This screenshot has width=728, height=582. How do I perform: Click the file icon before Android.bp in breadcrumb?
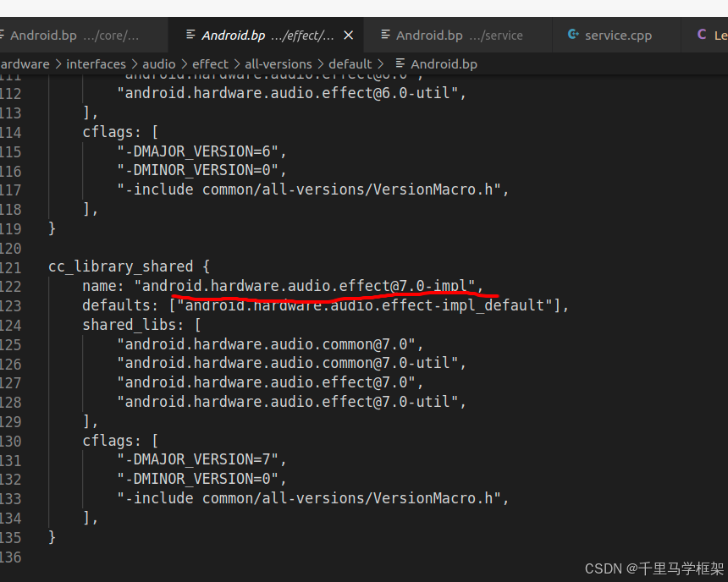coord(400,63)
